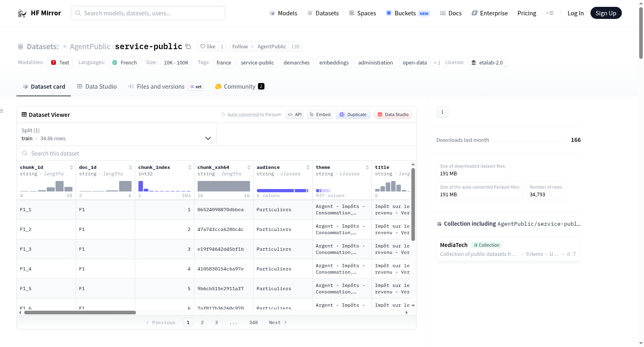Click the Text modality tag
644x347 pixels.
tap(60, 62)
